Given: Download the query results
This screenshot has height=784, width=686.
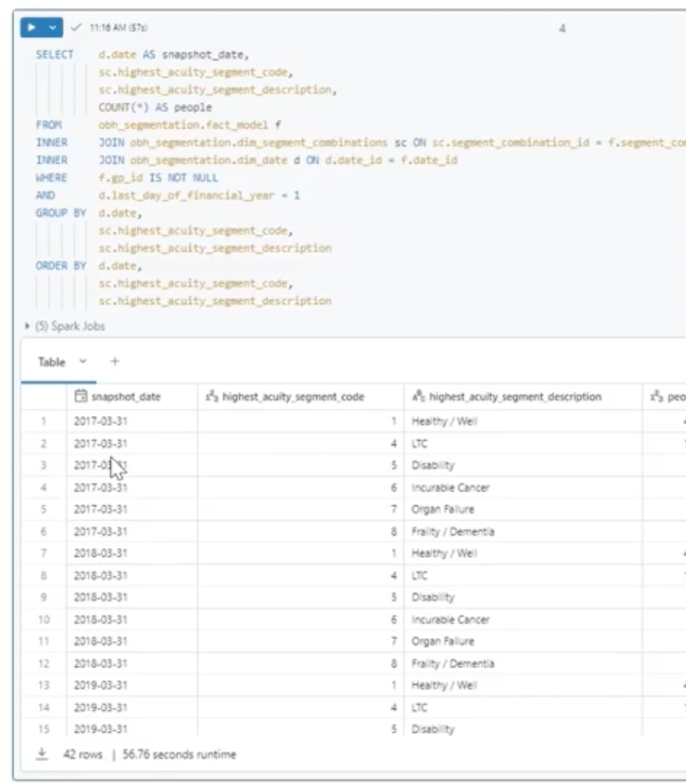Looking at the screenshot, I should 42,754.
